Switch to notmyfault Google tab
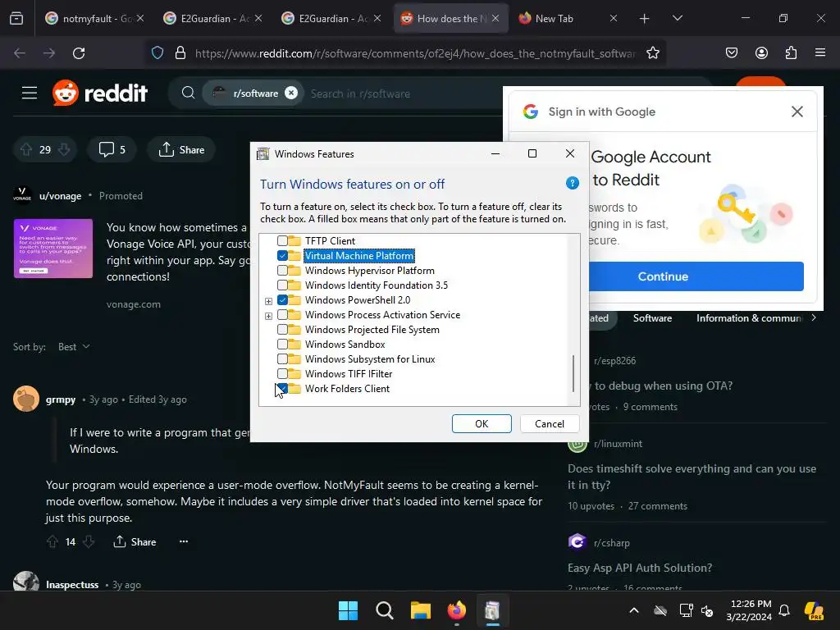The width and height of the screenshot is (840, 630). click(x=94, y=19)
